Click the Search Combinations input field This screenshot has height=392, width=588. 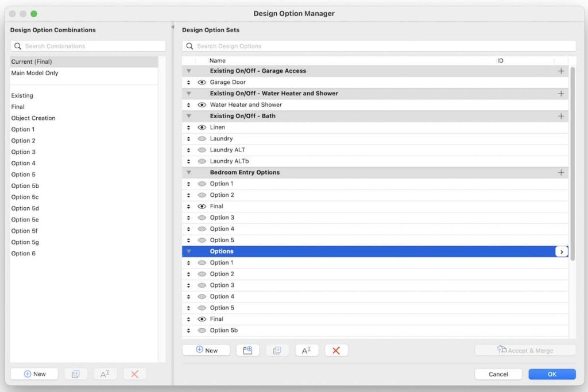[87, 46]
